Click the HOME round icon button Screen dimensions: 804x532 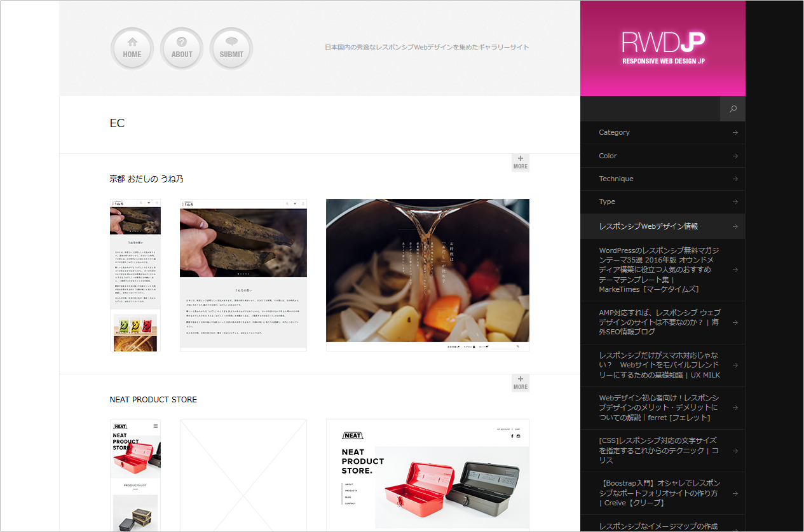[132, 49]
